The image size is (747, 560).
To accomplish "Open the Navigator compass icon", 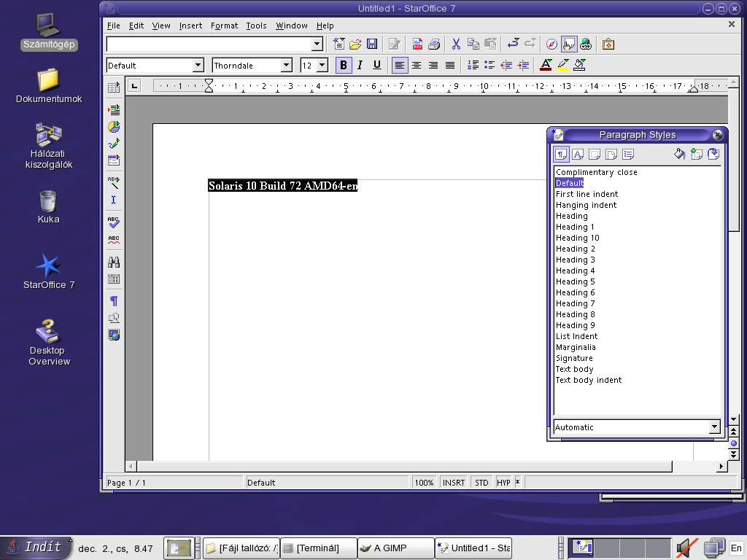I will coord(551,44).
